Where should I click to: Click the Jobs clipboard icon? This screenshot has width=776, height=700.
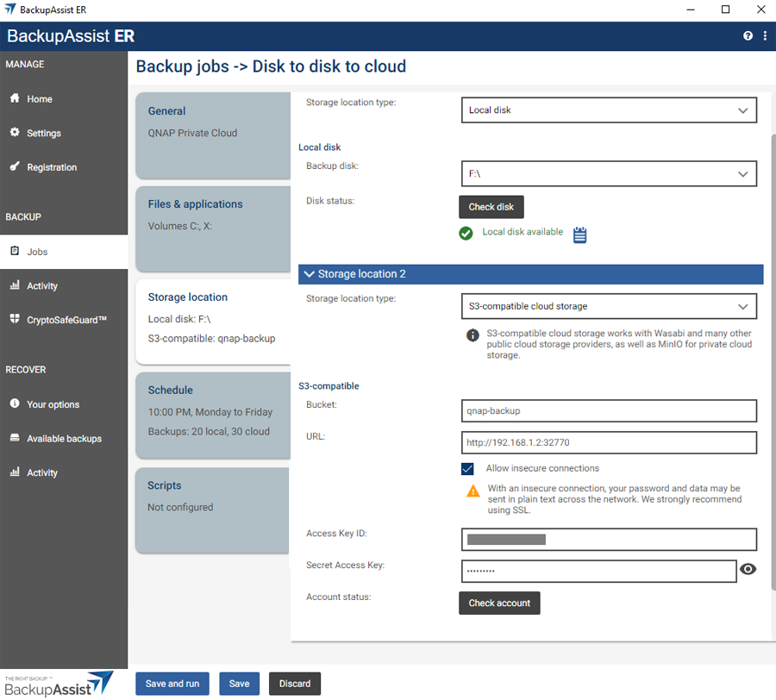coord(15,250)
